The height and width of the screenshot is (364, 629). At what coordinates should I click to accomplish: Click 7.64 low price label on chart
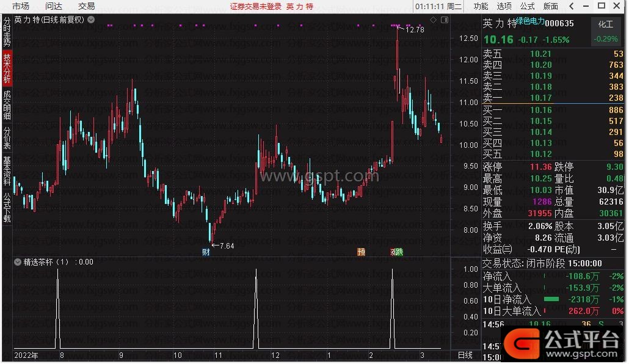[227, 246]
